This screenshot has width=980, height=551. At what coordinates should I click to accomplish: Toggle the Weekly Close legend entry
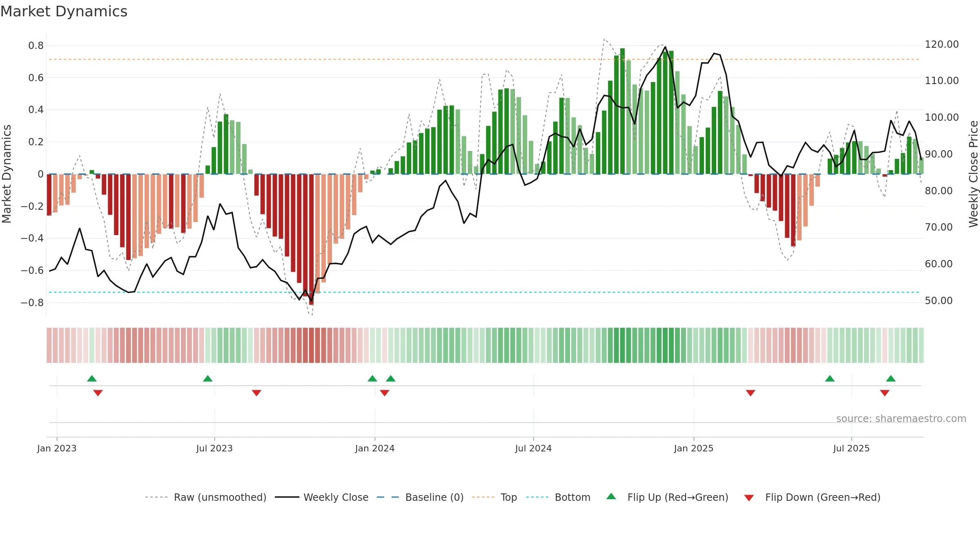coord(322,497)
